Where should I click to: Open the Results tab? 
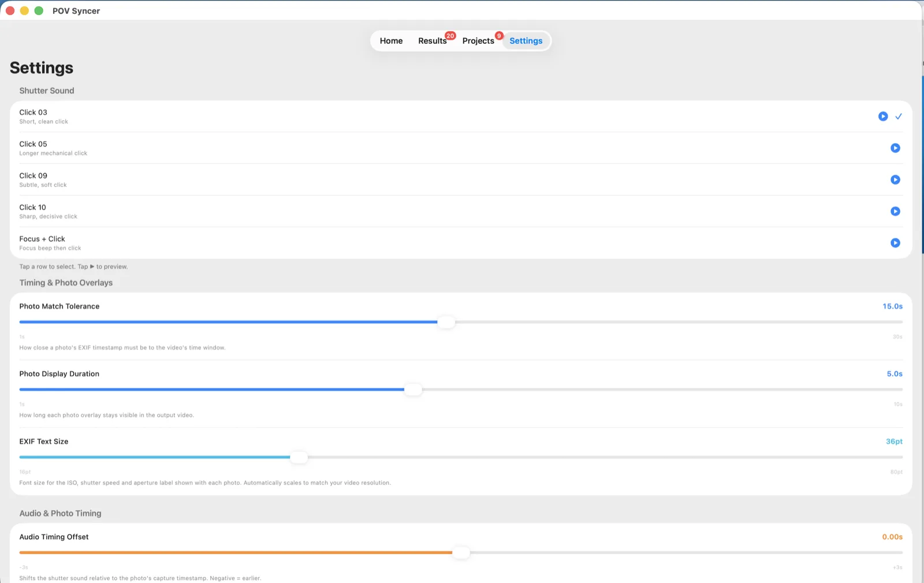pos(433,41)
